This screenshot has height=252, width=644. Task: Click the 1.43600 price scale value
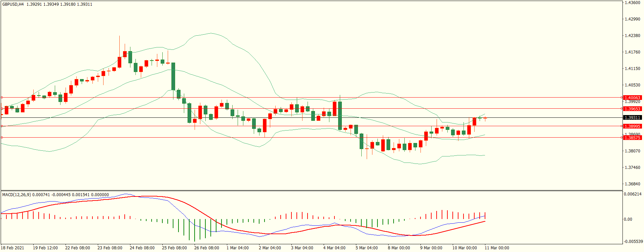coord(632,3)
